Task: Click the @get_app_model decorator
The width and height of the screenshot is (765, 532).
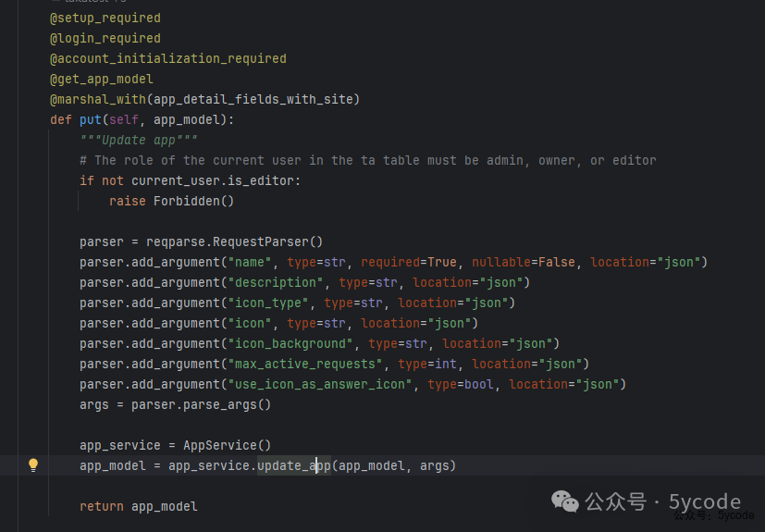Action: coord(101,79)
